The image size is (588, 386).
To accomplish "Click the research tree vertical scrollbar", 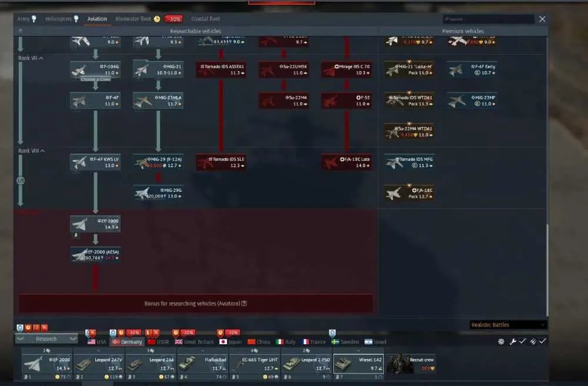I will click(x=547, y=270).
